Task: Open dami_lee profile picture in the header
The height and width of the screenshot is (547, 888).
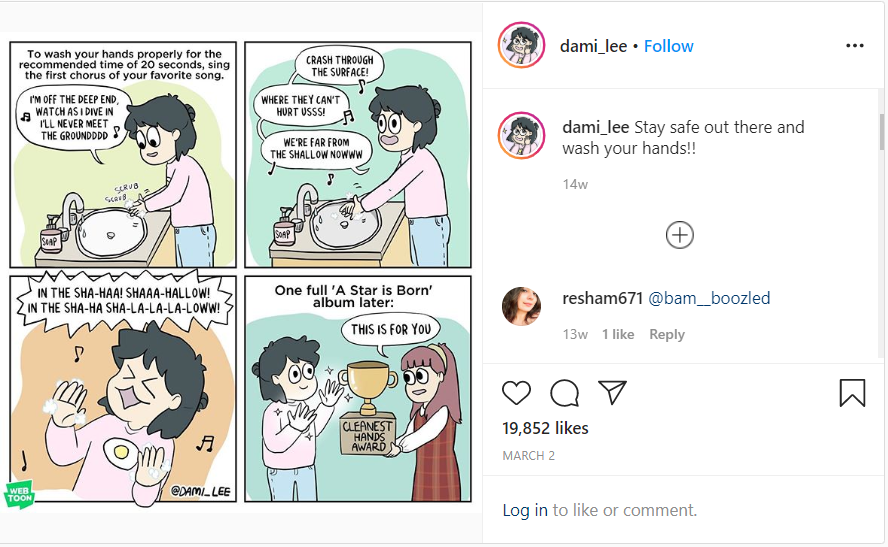Action: [x=521, y=46]
